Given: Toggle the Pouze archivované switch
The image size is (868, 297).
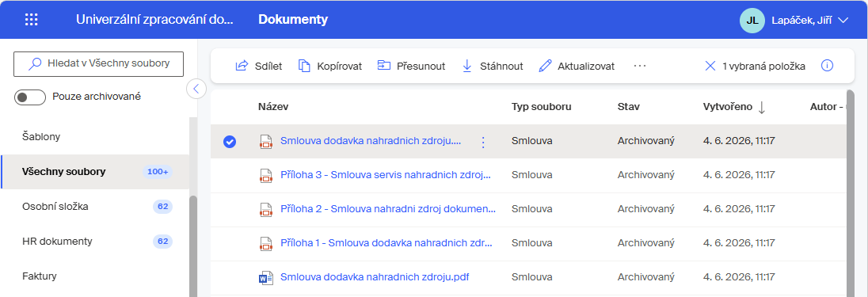Looking at the screenshot, I should tap(30, 97).
